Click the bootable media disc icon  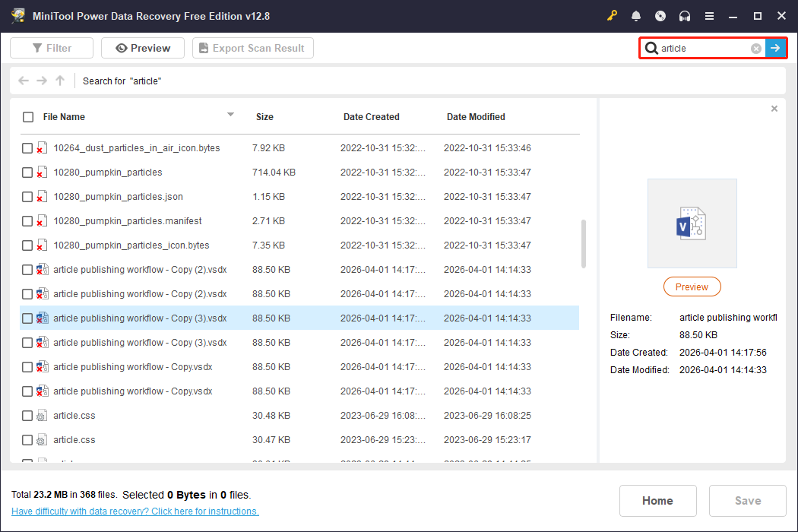660,15
